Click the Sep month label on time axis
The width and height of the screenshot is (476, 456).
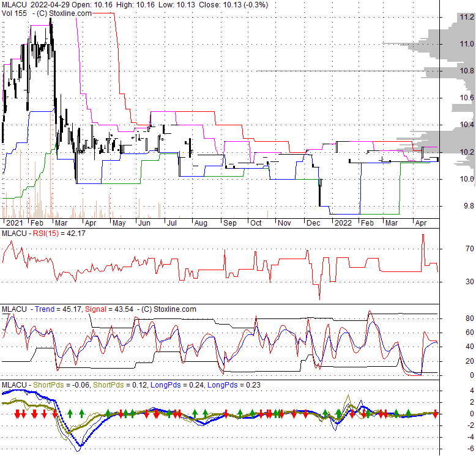[x=230, y=223]
